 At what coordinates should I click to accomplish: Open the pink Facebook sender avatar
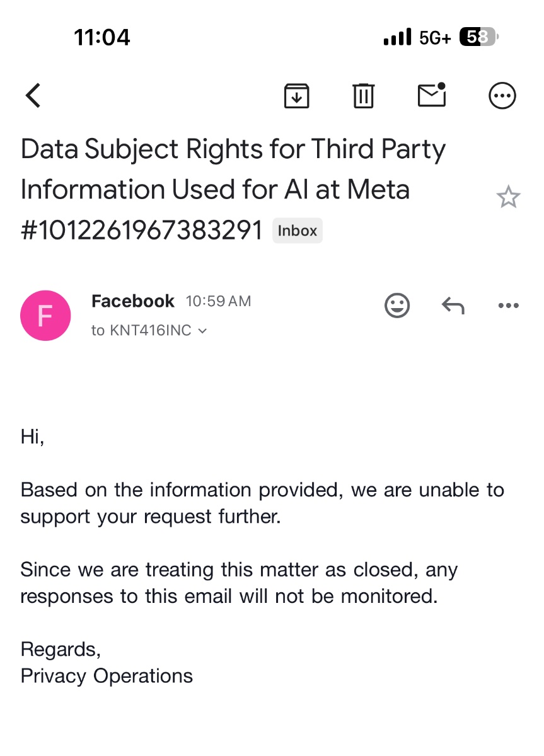tap(45, 316)
